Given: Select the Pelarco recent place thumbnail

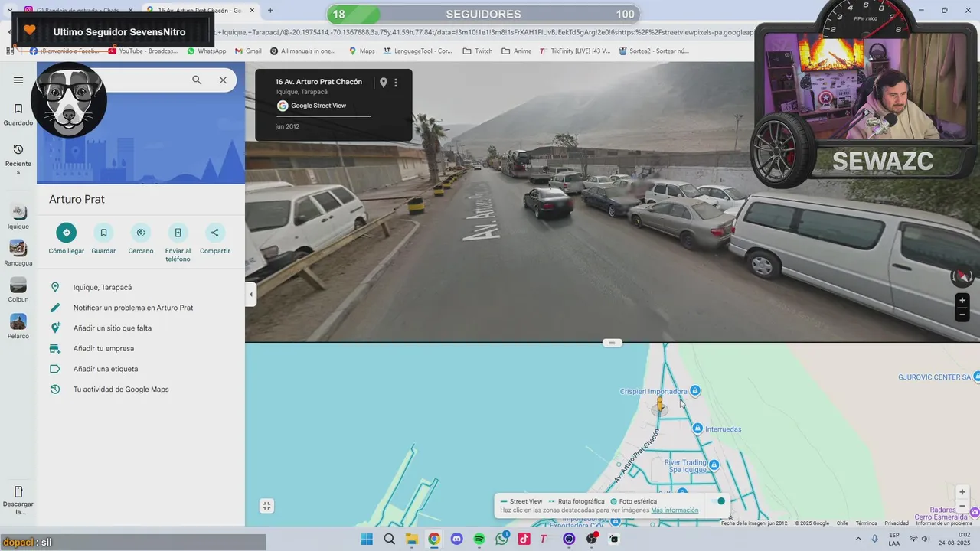Looking at the screenshot, I should coord(18,321).
